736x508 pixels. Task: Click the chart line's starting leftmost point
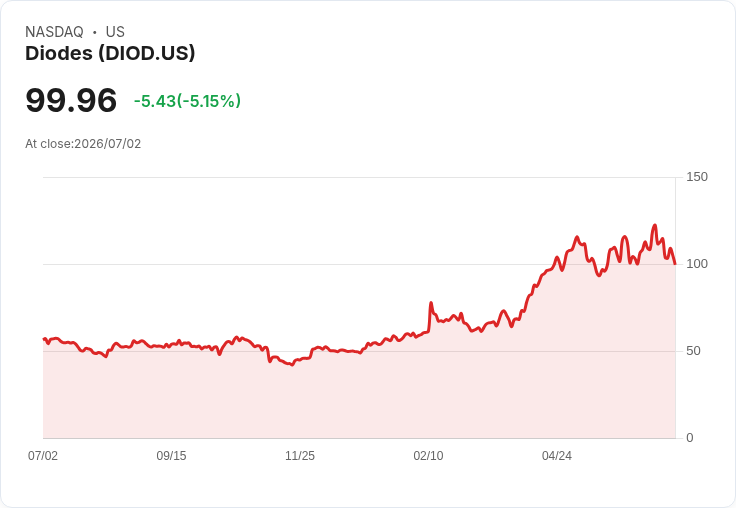(44, 339)
